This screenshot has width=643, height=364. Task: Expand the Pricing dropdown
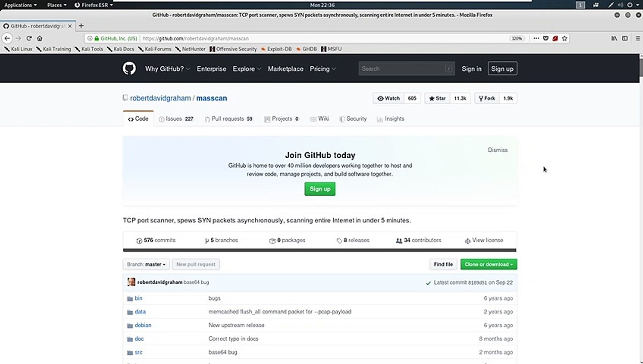(x=323, y=69)
